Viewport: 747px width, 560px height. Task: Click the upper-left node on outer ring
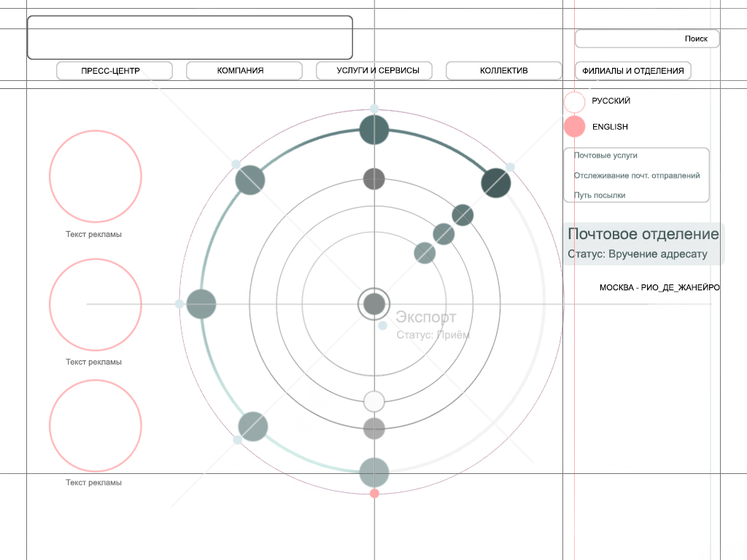(250, 180)
